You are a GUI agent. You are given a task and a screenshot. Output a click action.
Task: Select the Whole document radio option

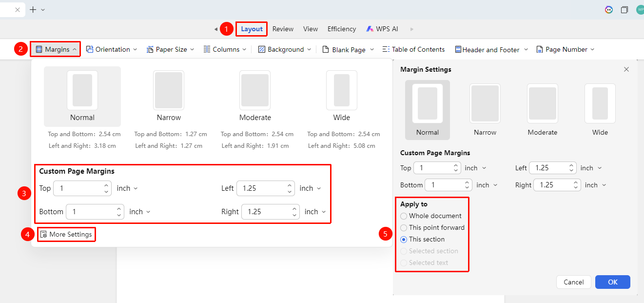[x=431, y=216]
